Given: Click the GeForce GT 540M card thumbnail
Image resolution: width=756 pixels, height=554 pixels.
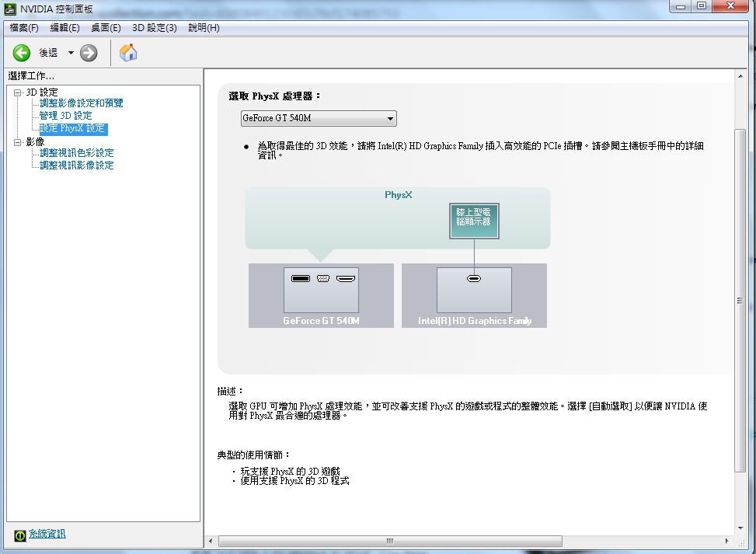Looking at the screenshot, I should click(x=321, y=291).
